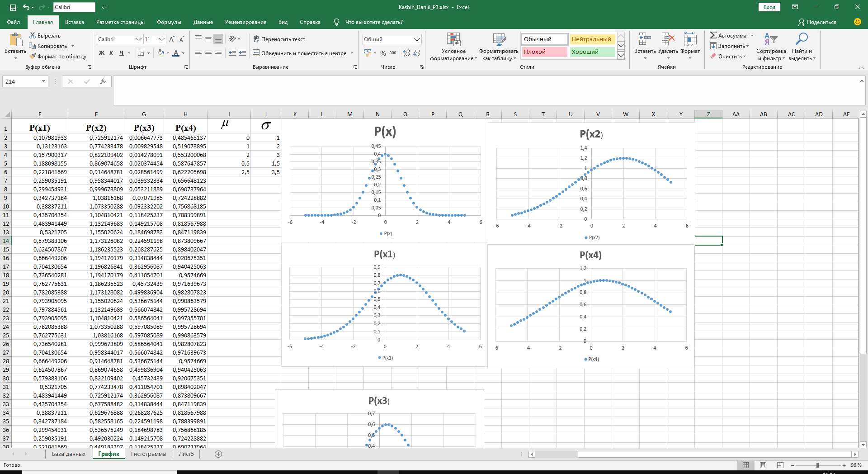Open Borders tool in Шрифт group
This screenshot has width=868, height=474.
pyautogui.click(x=141, y=53)
